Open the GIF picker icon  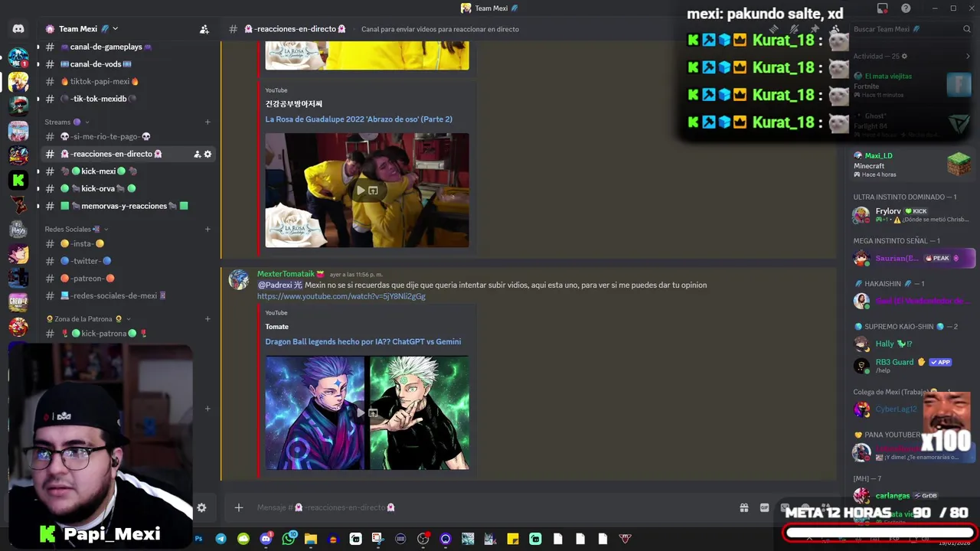[764, 507]
